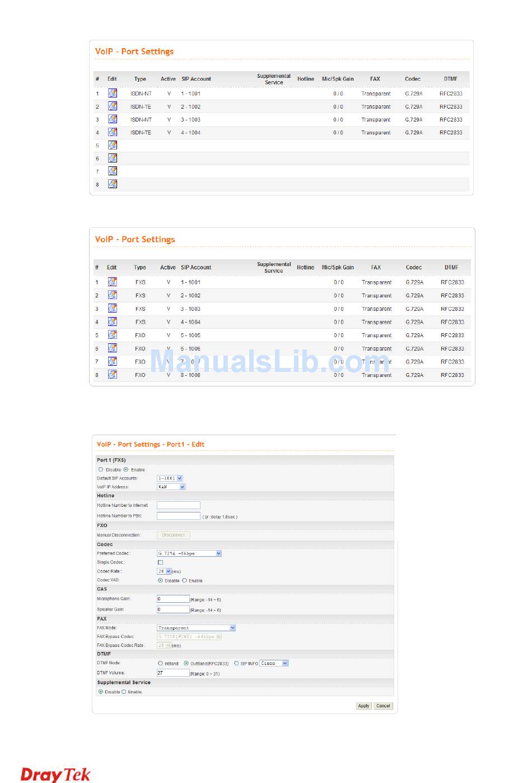Image resolution: width=532 pixels, height=783 pixels.
Task: Select Disable radio for Port 1 (FXS)
Action: 101,469
